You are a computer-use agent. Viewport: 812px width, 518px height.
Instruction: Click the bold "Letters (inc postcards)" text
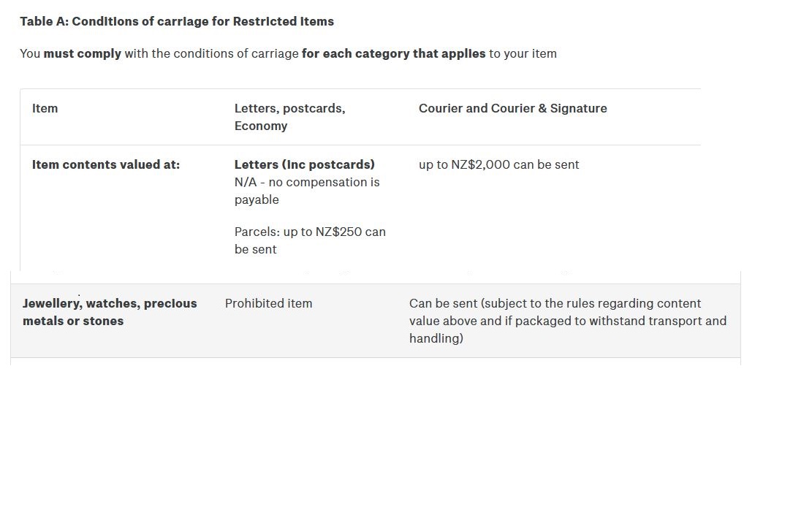pos(304,164)
